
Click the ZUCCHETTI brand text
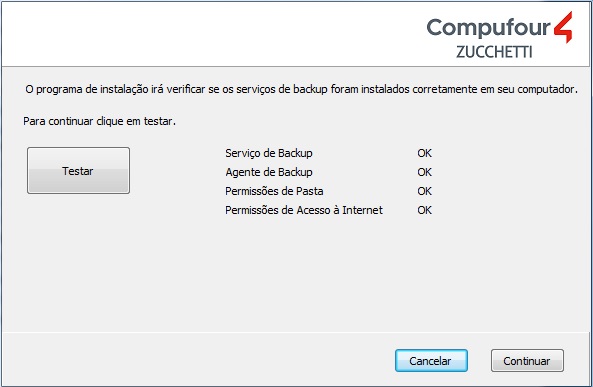point(494,52)
